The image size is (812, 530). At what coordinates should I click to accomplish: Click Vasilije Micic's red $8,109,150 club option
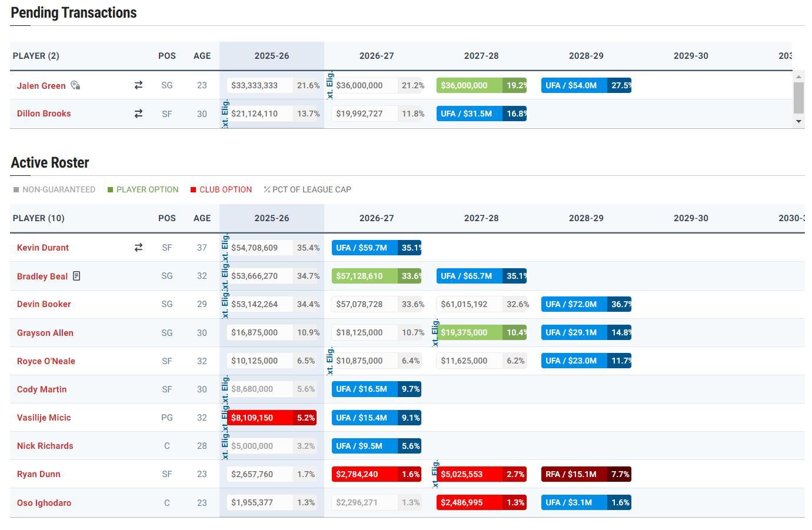click(271, 418)
